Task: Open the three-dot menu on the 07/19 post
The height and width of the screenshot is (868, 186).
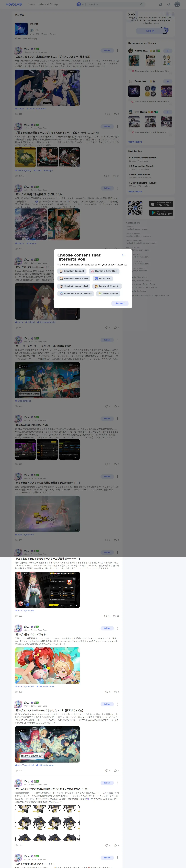Action: 117,858
